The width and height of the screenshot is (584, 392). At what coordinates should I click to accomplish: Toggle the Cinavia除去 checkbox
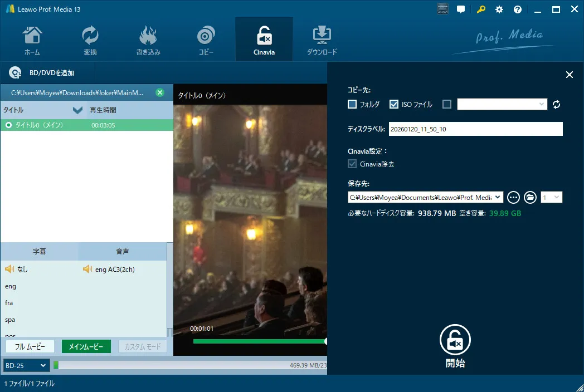pos(352,164)
